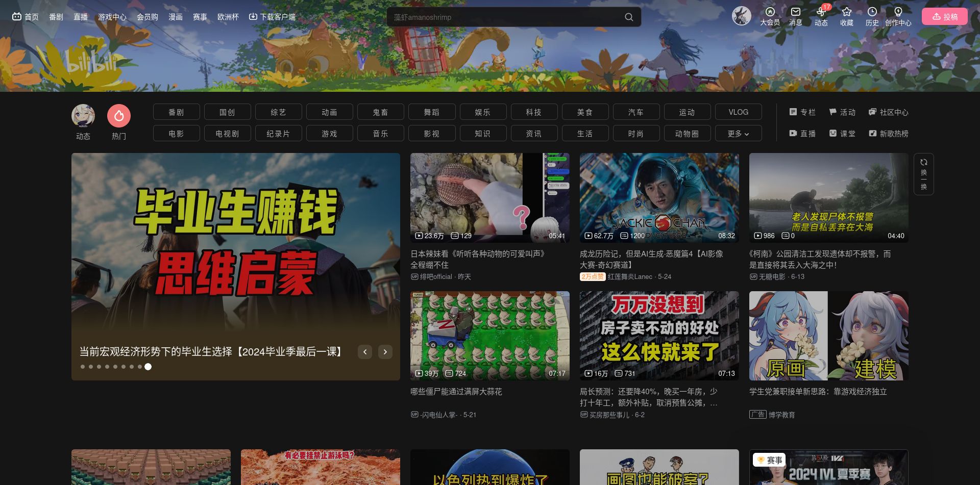
Task: Select the first carousel indicator dot
Action: [x=83, y=367]
